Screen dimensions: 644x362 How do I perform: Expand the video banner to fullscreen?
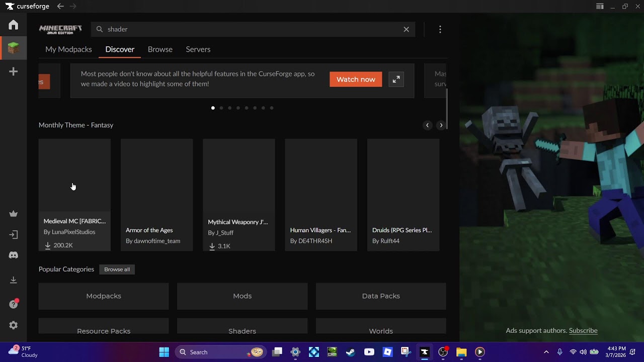[396, 79]
